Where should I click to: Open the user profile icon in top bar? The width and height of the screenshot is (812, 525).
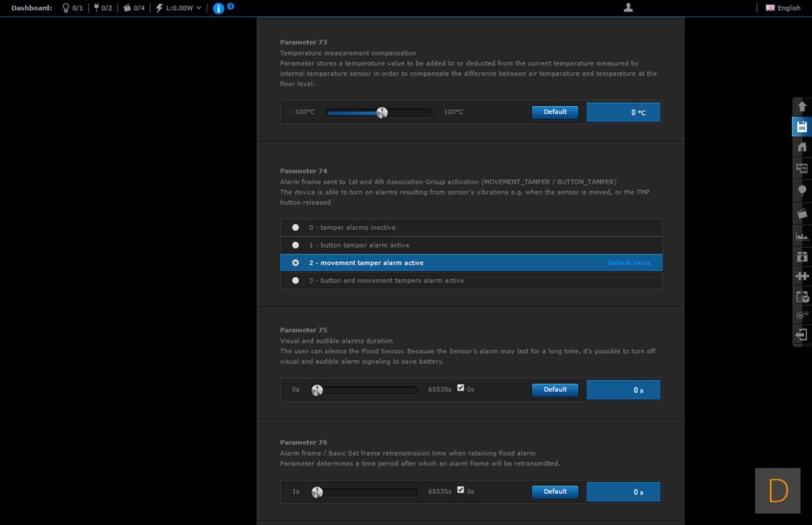[628, 7]
